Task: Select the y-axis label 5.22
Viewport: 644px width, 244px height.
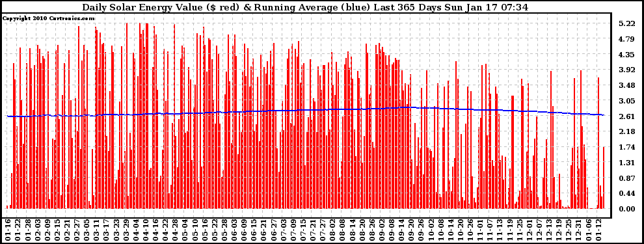Action: tap(626, 24)
